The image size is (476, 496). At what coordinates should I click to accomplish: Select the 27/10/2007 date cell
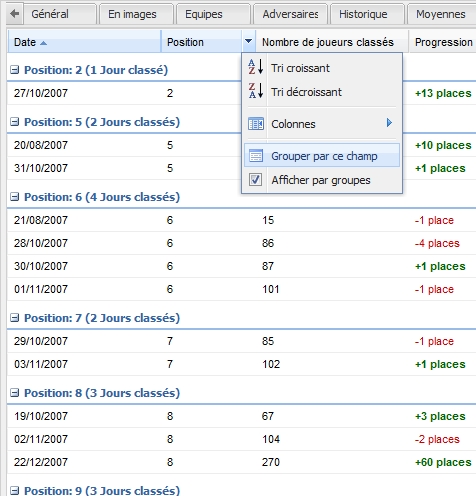tap(41, 93)
